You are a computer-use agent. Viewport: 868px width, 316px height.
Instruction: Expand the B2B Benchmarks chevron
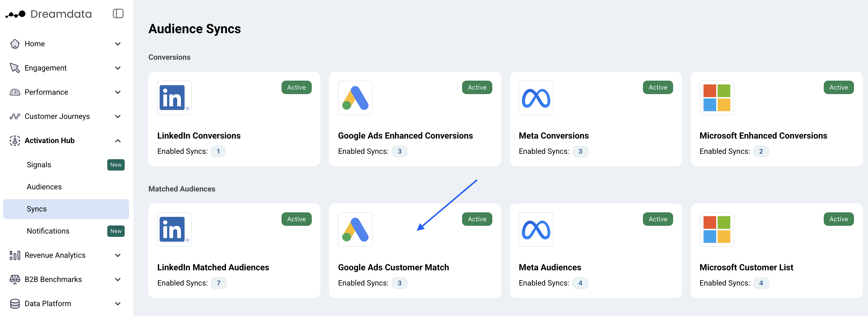[x=117, y=280]
